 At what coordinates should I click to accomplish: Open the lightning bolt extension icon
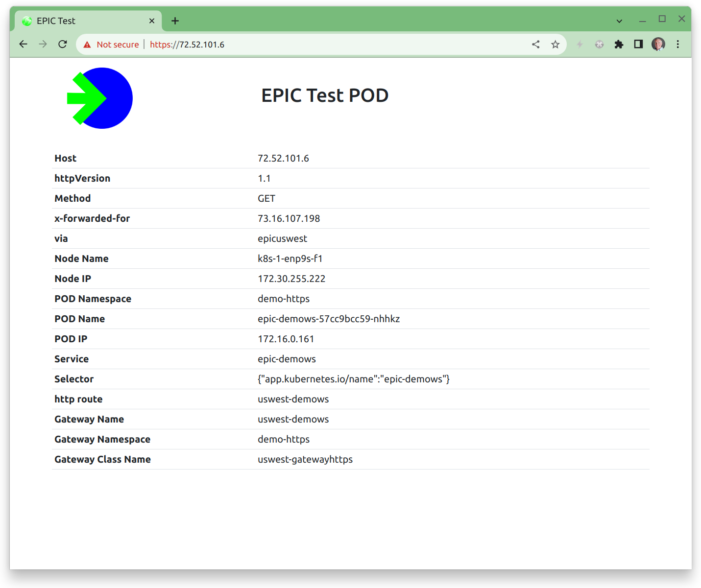580,45
